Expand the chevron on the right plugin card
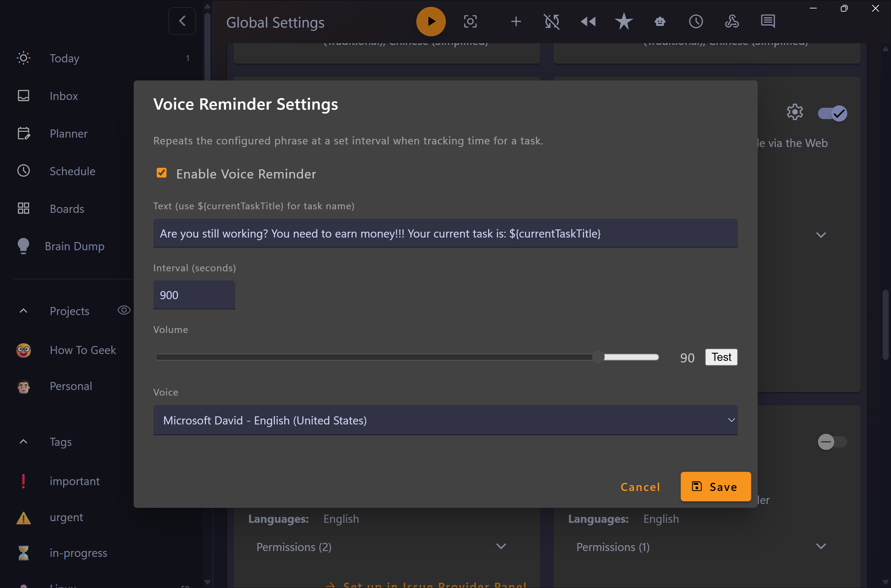Screen dimensions: 891x588 (821, 235)
